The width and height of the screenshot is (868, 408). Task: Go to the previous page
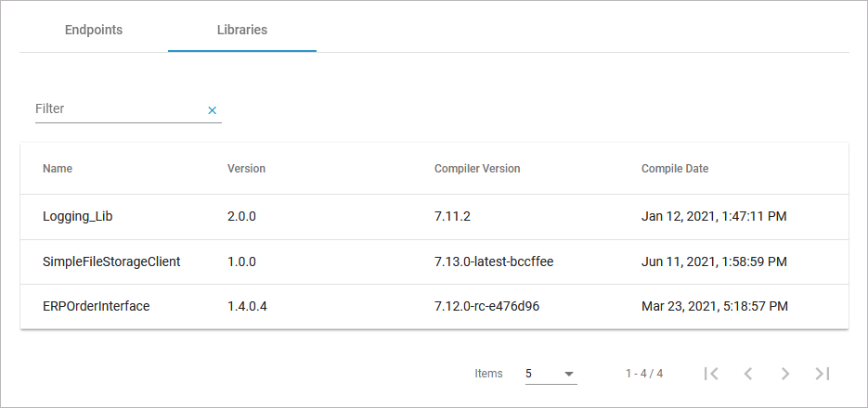click(748, 374)
